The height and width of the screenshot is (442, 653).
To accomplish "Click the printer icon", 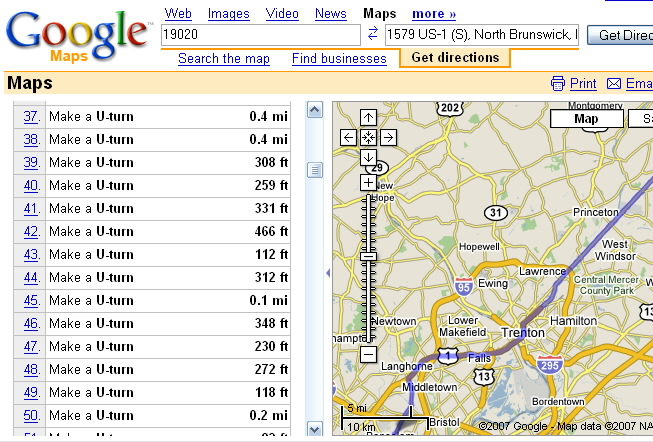I will pyautogui.click(x=558, y=83).
